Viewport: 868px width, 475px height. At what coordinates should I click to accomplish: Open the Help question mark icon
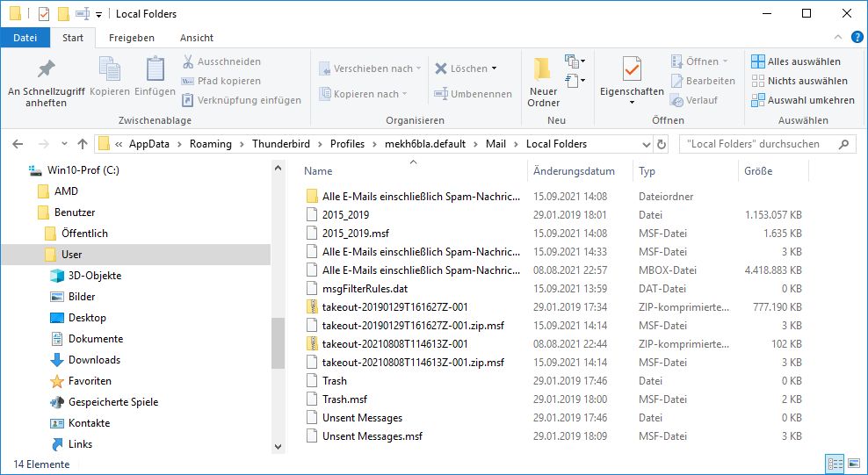[x=857, y=38]
